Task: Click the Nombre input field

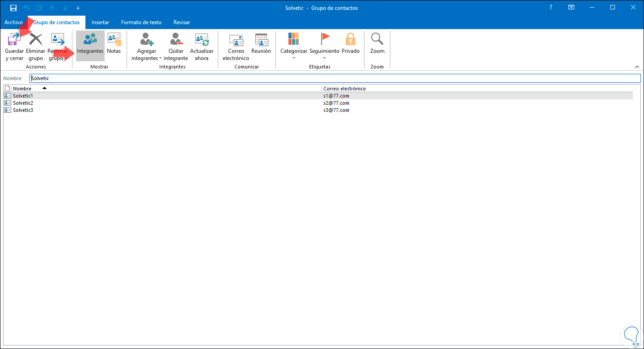Action: (x=335, y=78)
